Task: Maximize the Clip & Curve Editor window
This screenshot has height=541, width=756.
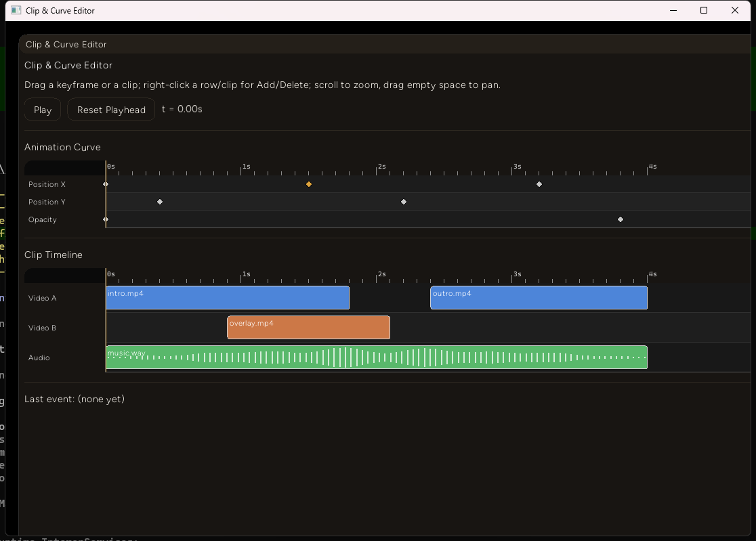Action: coord(703,10)
